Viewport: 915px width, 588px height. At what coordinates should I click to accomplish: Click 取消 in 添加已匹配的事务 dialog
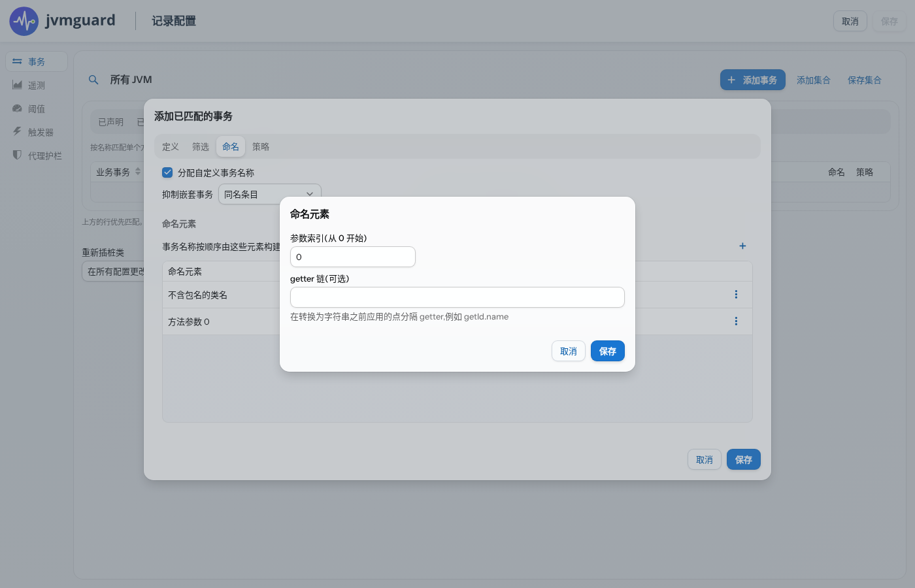(705, 459)
